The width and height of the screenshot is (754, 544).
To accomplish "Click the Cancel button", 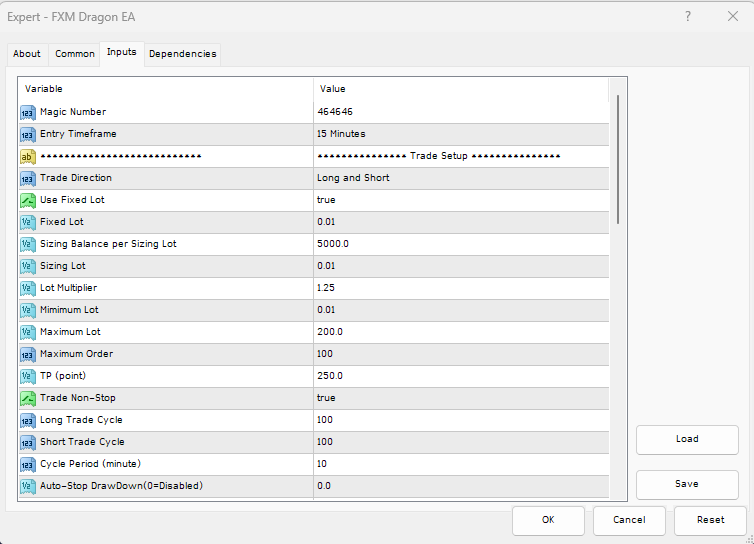I will click(x=629, y=520).
